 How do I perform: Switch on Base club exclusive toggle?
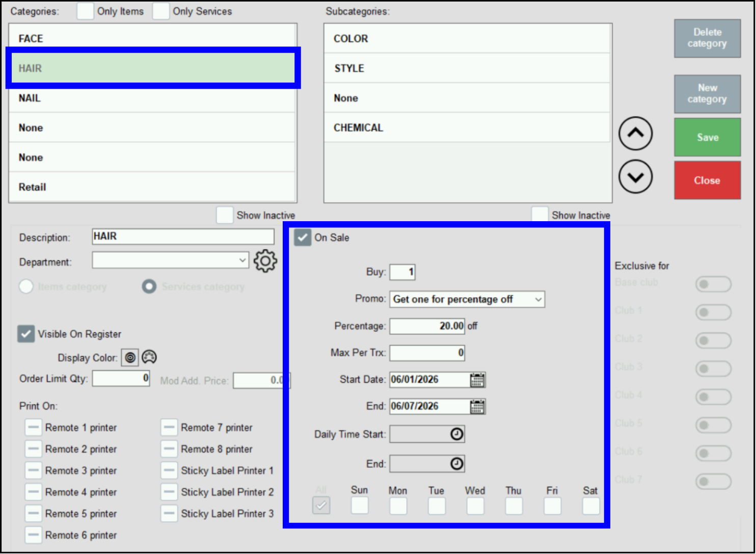(x=713, y=284)
